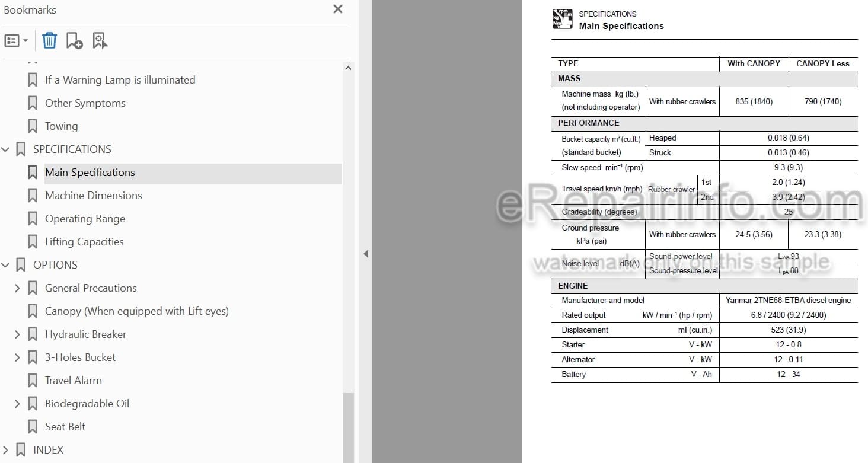Open the Machine Dimensions bookmark
Image resolution: width=868 pixels, height=463 pixels.
(x=94, y=196)
